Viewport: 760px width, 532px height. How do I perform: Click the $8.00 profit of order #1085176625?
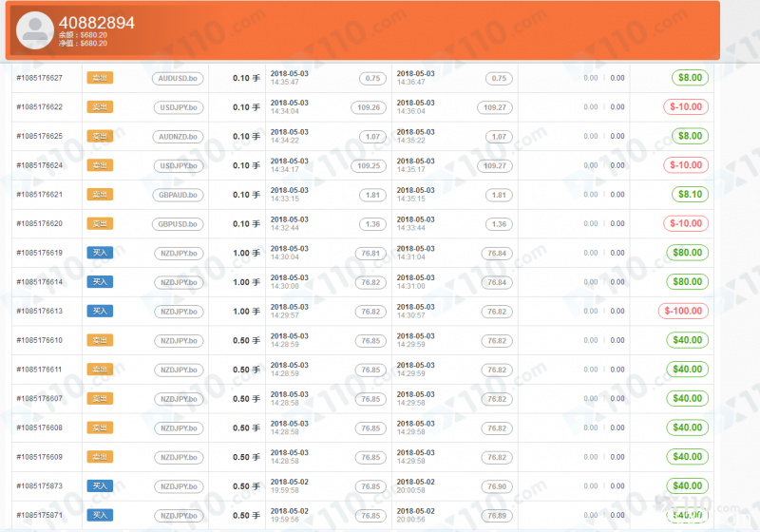click(x=691, y=136)
